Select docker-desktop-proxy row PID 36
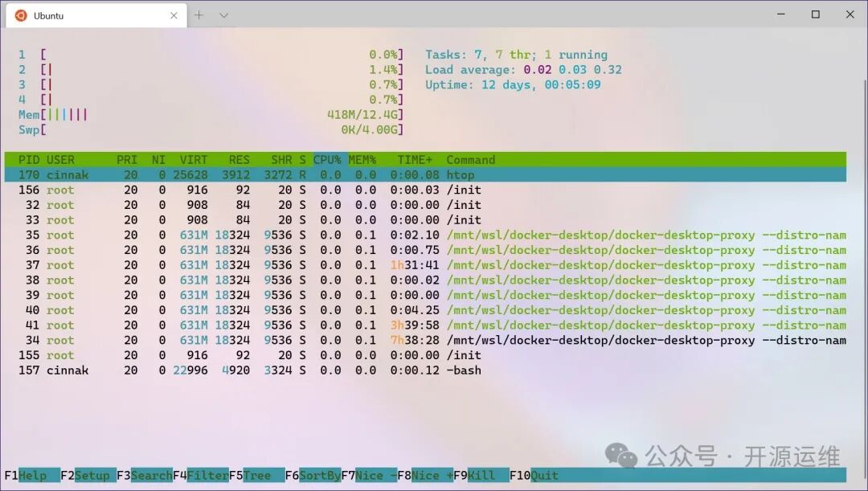The width and height of the screenshot is (868, 491). pos(425,250)
